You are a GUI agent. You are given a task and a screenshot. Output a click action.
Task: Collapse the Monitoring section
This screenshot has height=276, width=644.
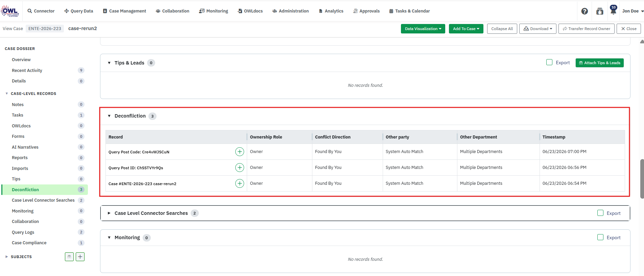(109, 237)
